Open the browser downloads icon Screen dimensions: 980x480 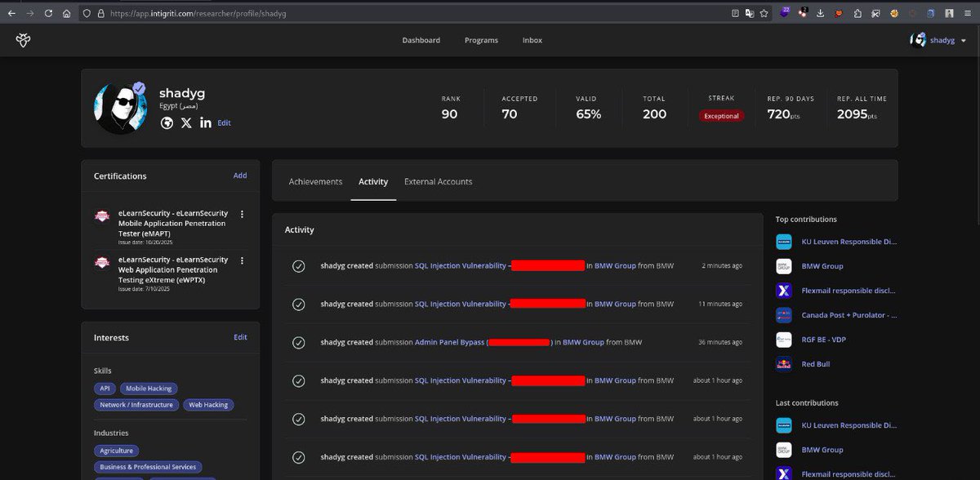tap(820, 13)
